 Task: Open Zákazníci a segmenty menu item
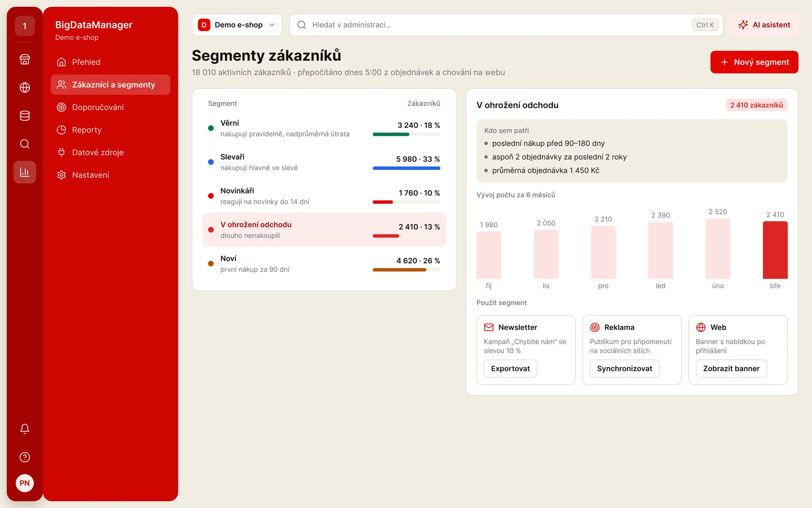tap(110, 85)
